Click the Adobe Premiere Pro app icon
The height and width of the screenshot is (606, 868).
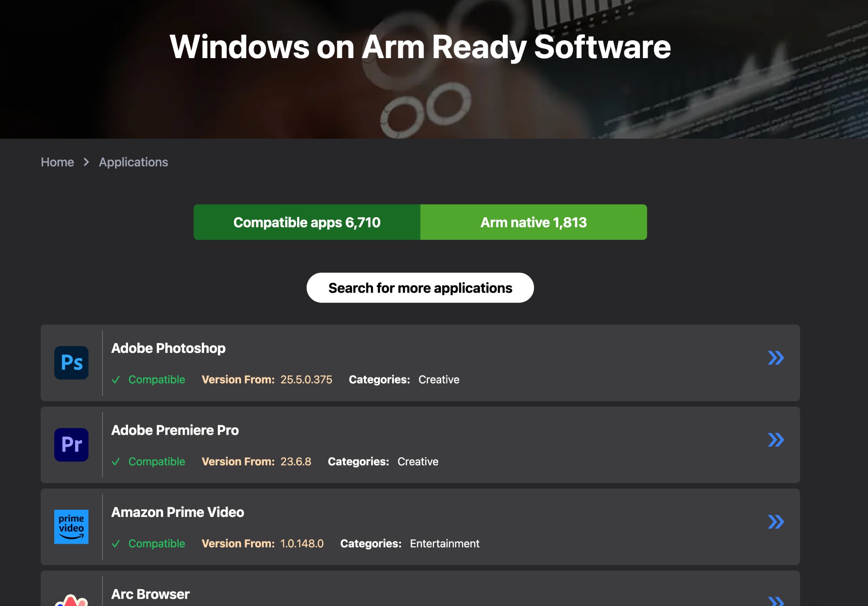coord(71,444)
